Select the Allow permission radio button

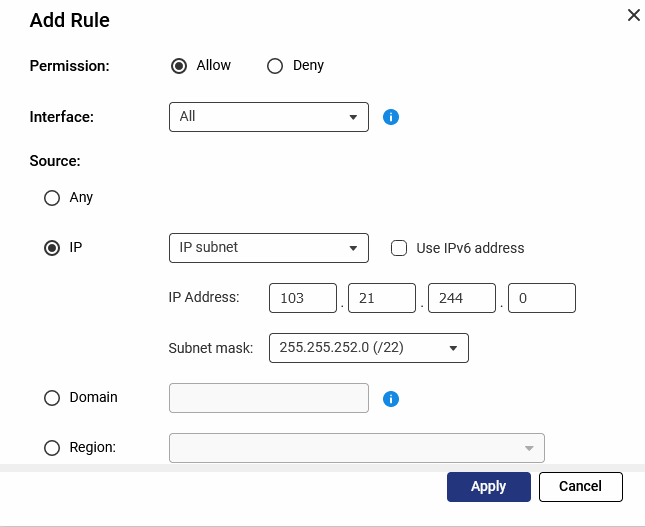179,66
